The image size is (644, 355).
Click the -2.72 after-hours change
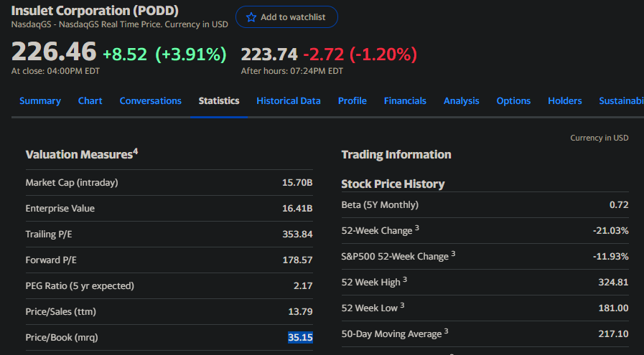click(x=323, y=55)
